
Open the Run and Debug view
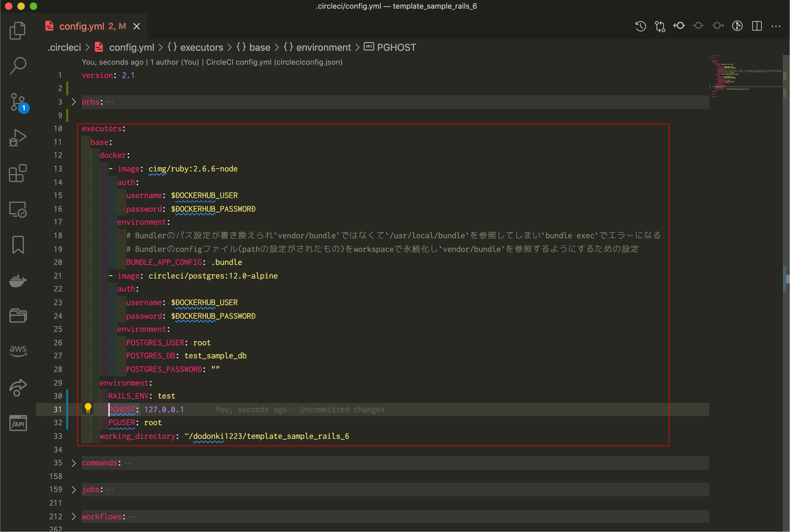coord(18,138)
